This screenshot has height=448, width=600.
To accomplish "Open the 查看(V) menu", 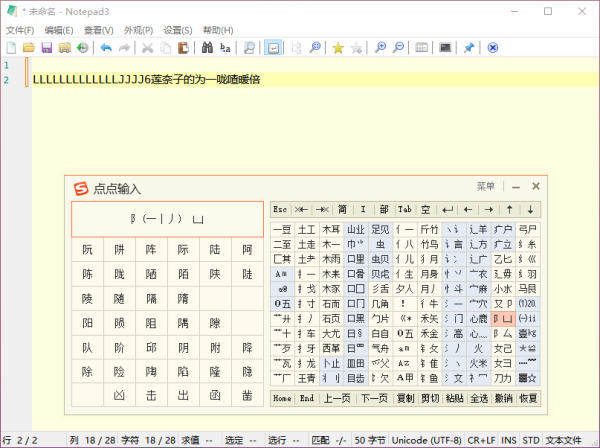I will [99, 30].
